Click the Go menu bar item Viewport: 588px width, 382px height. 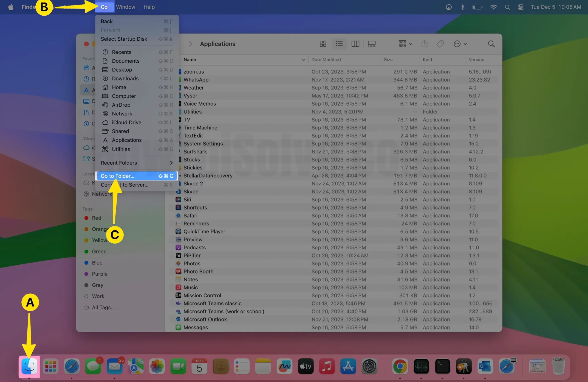coord(104,7)
